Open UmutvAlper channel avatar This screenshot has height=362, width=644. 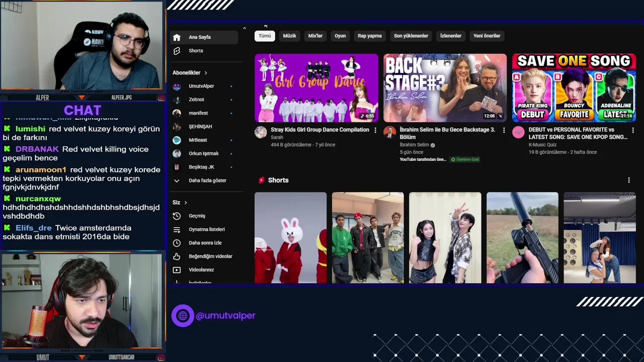[x=177, y=86]
